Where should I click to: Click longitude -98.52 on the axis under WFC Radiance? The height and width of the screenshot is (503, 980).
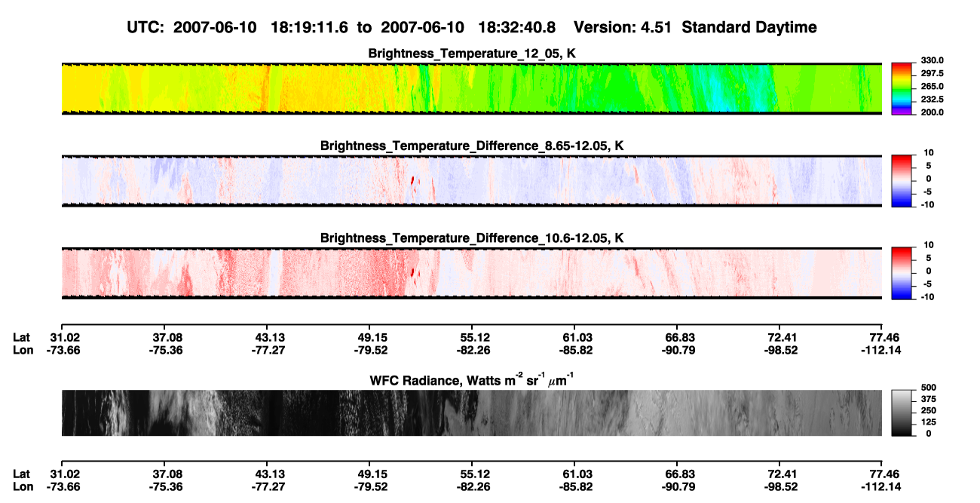coord(780,486)
